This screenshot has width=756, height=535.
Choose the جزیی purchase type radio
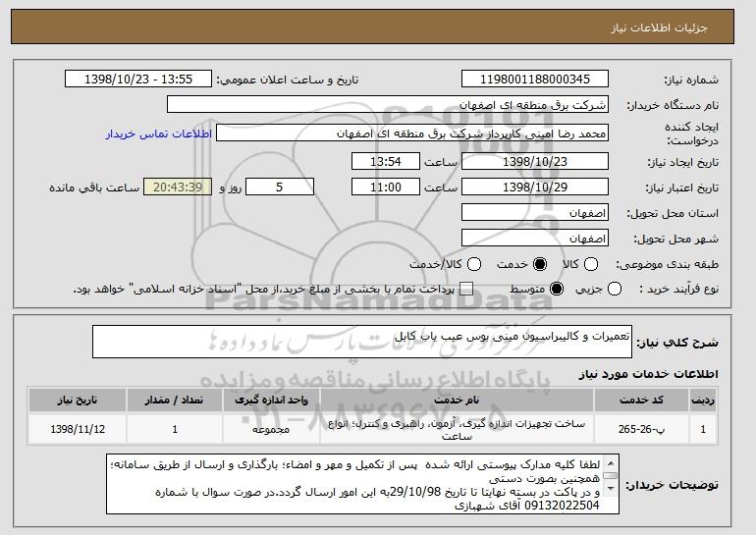[x=615, y=290]
